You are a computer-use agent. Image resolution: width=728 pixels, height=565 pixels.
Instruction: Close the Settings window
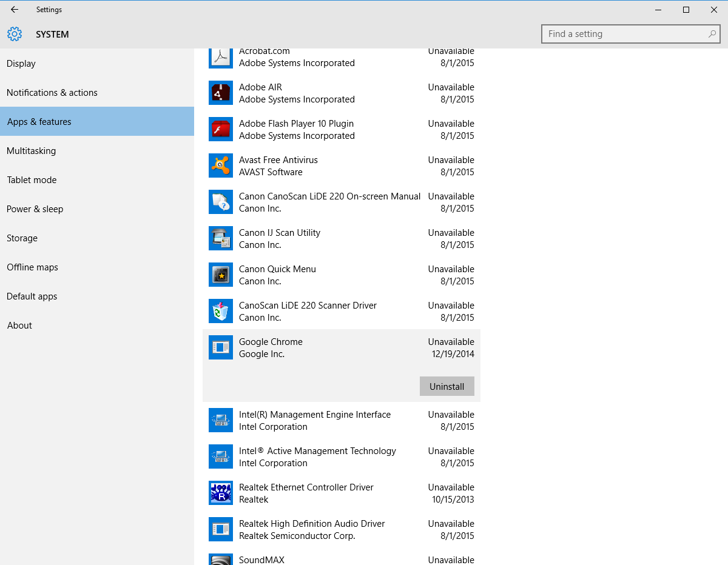pos(714,10)
